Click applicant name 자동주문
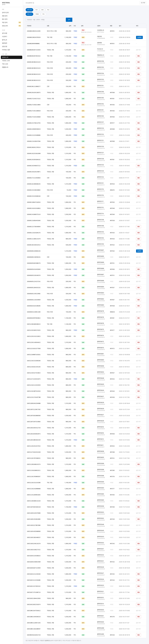 [99, 36]
